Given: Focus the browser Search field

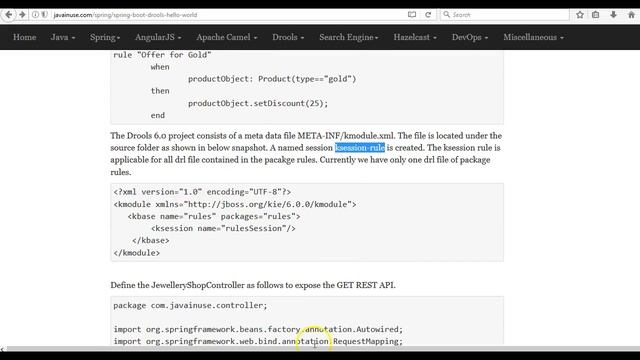Looking at the screenshot, I should [505, 15].
